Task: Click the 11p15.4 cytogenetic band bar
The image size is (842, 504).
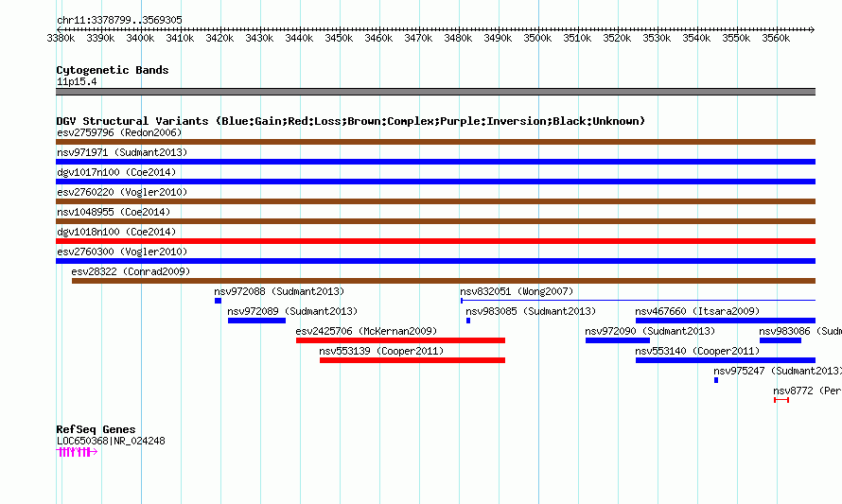Action: 435,92
